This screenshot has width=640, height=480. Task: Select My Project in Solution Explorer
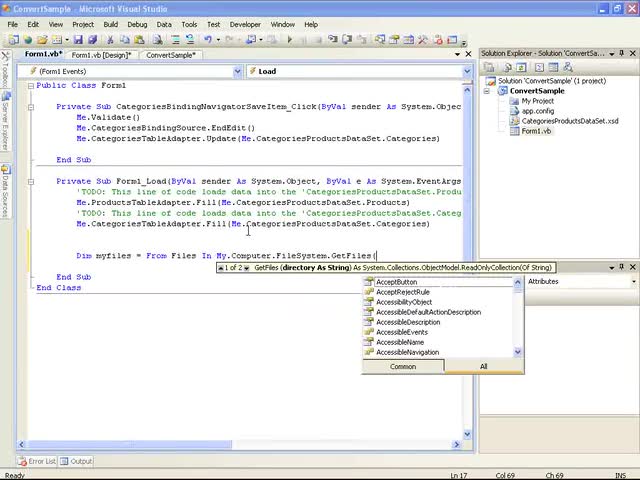point(538,101)
